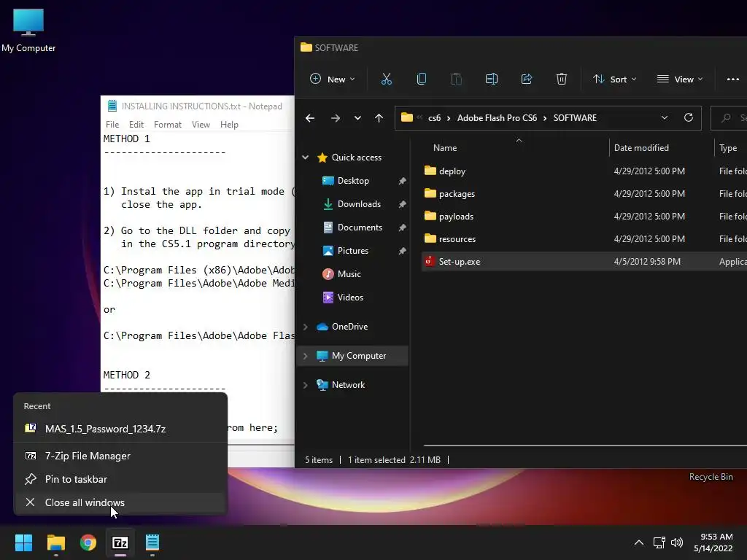
Task: Select Pin to taskbar
Action: [120, 479]
